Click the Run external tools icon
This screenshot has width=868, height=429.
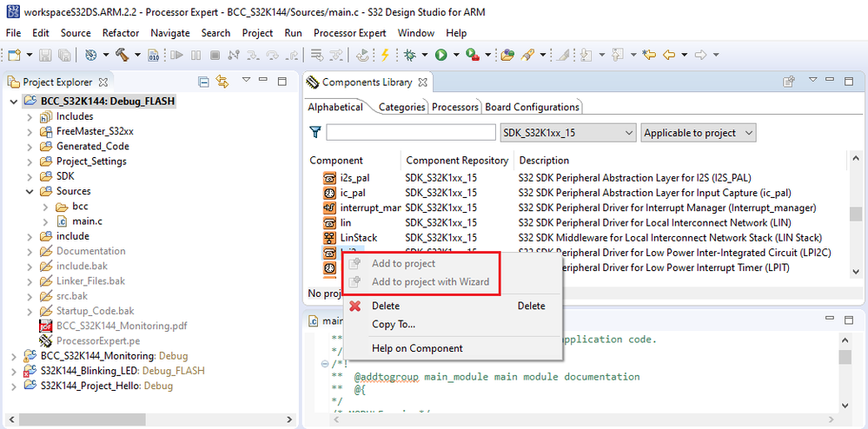coord(472,54)
